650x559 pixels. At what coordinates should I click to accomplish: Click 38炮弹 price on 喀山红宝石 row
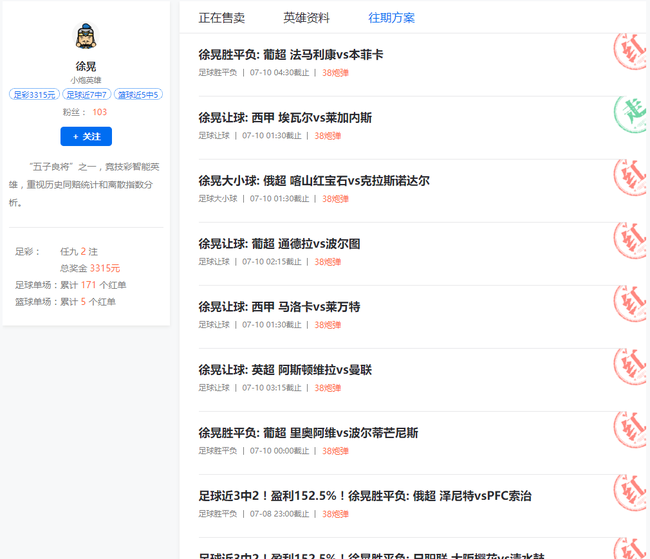click(335, 199)
